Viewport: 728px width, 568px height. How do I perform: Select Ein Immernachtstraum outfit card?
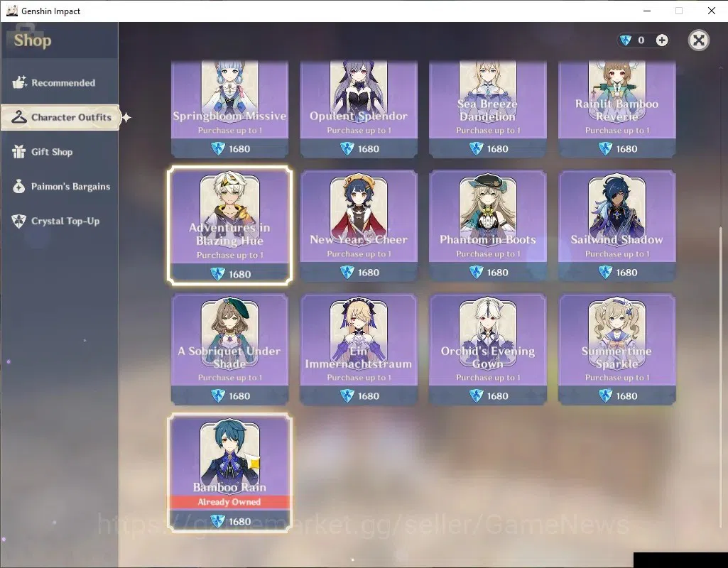(359, 349)
